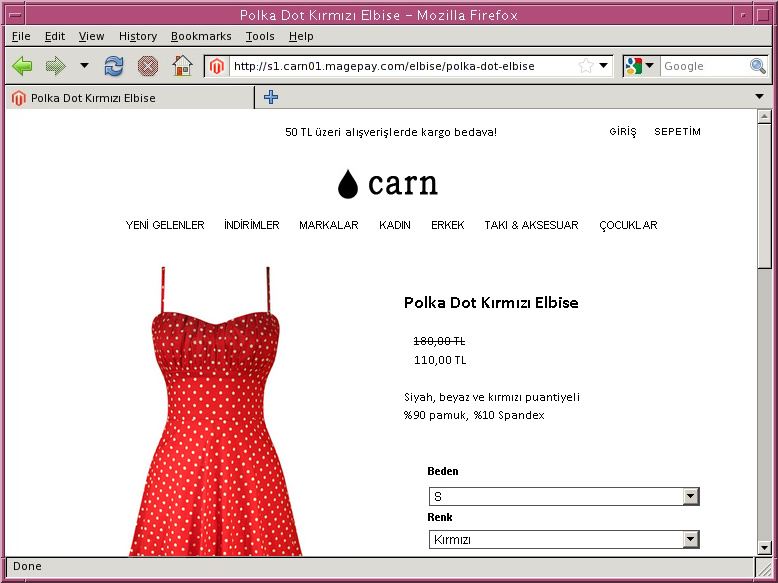Click the search magnifier icon
This screenshot has width=778, height=583.
click(x=757, y=66)
